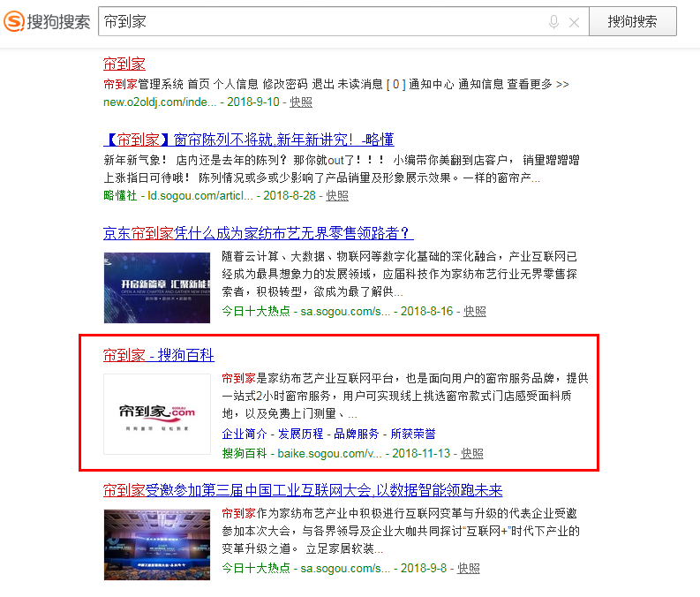The width and height of the screenshot is (700, 597).
Task: Open the 快照 snapshot for the 2018-9-8 result
Action: tap(469, 569)
